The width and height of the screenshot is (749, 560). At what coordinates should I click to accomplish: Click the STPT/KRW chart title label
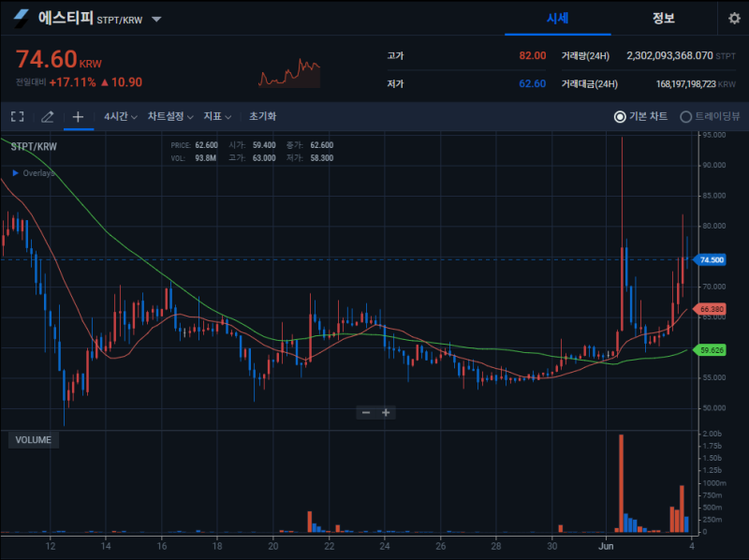34,147
